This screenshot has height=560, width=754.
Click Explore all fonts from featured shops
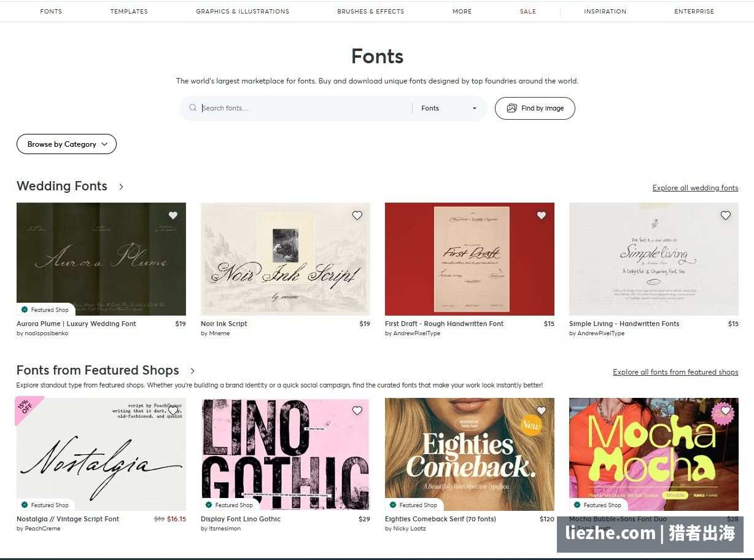675,372
